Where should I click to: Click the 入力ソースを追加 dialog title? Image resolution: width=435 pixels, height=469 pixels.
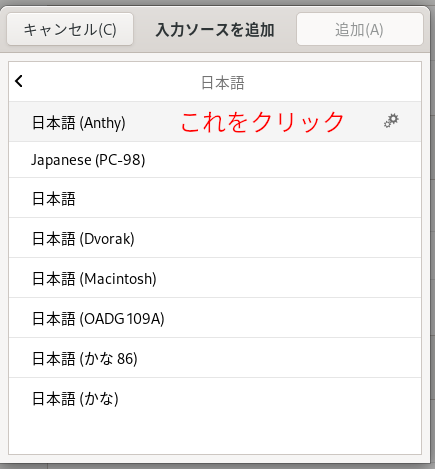215,30
